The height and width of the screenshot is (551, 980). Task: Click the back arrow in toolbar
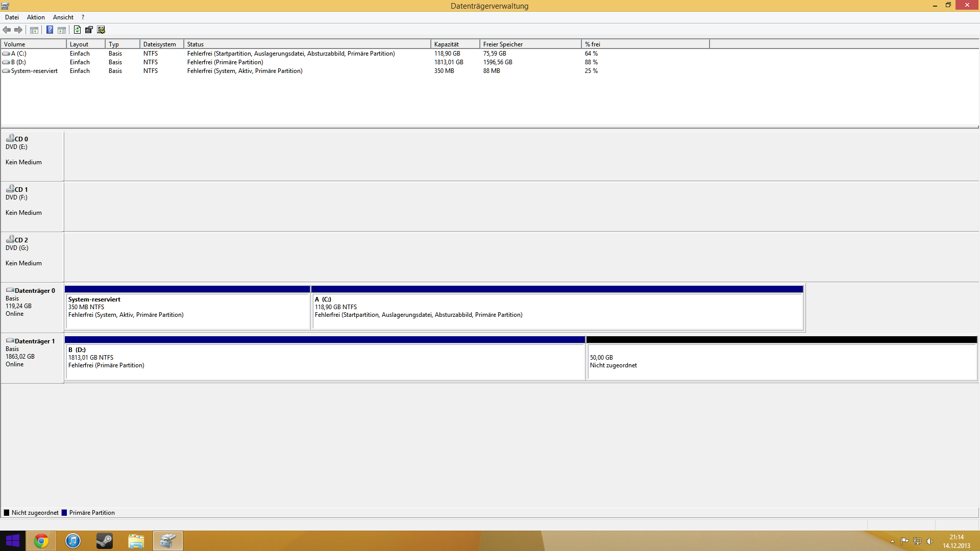coord(7,30)
